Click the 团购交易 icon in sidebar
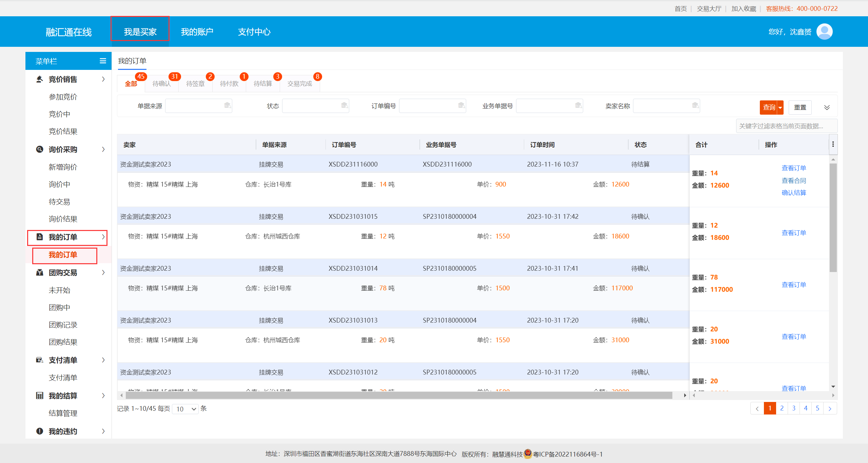 click(x=40, y=272)
